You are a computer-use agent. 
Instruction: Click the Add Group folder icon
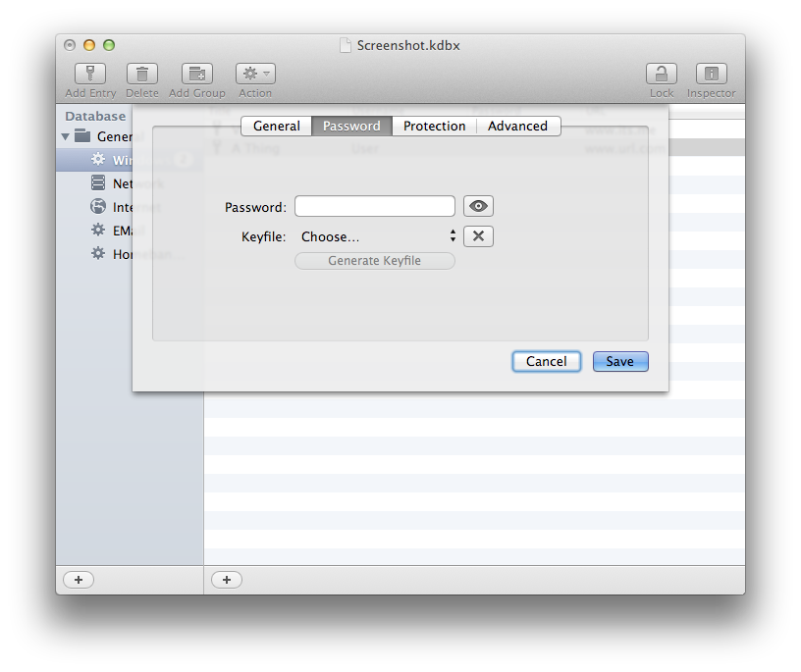[197, 74]
